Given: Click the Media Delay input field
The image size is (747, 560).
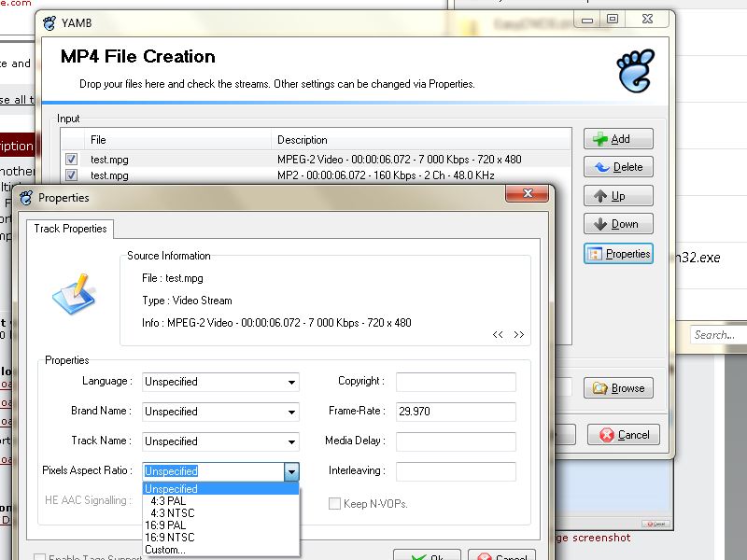Looking at the screenshot, I should pyautogui.click(x=456, y=441).
